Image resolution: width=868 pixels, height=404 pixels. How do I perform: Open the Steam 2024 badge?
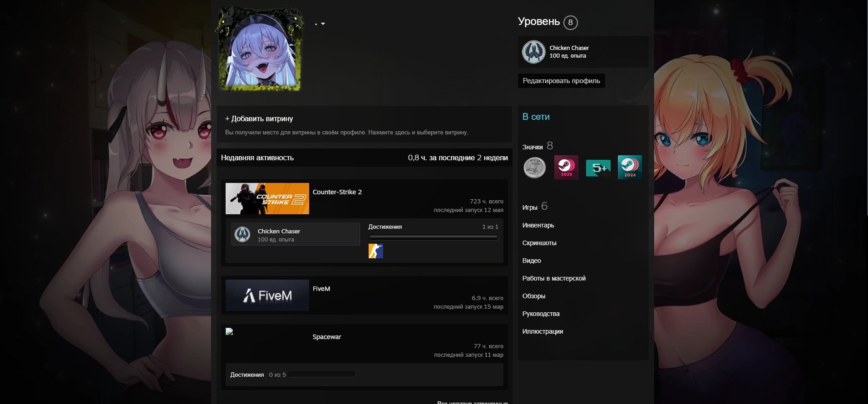point(630,168)
